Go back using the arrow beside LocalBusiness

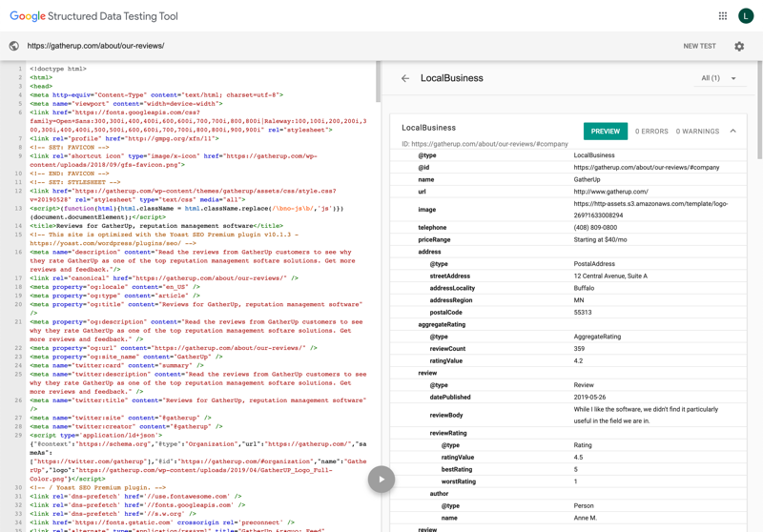click(x=405, y=78)
